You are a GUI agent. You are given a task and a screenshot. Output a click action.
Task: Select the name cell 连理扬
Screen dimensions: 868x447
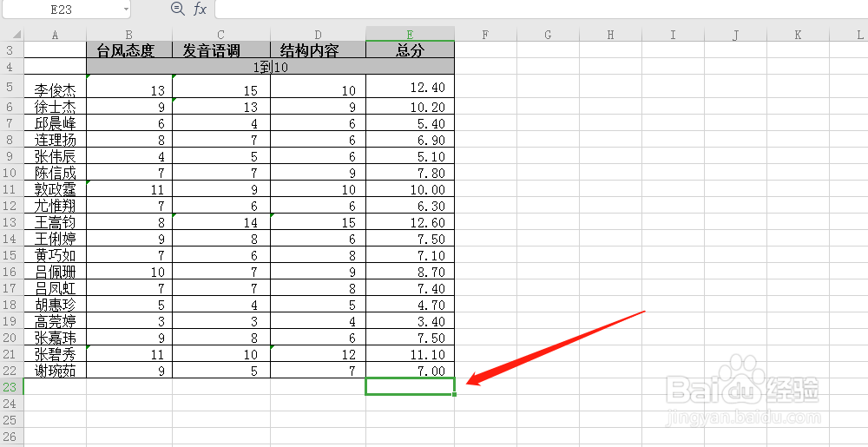(x=55, y=140)
